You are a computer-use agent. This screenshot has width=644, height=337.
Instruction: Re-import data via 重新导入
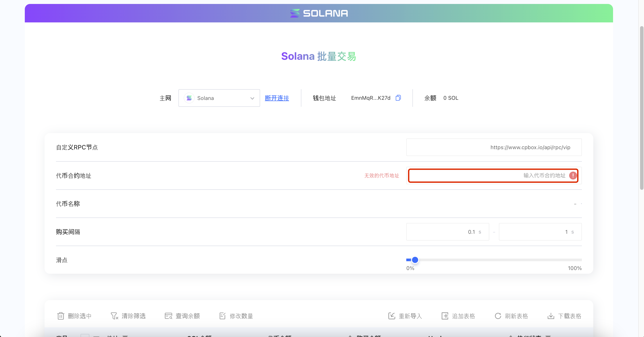tap(405, 316)
